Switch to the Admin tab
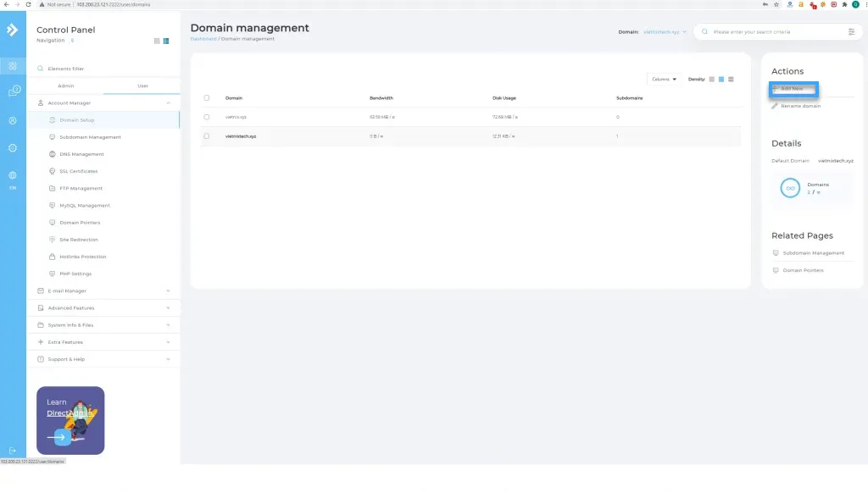This screenshot has width=868, height=492. click(x=65, y=86)
